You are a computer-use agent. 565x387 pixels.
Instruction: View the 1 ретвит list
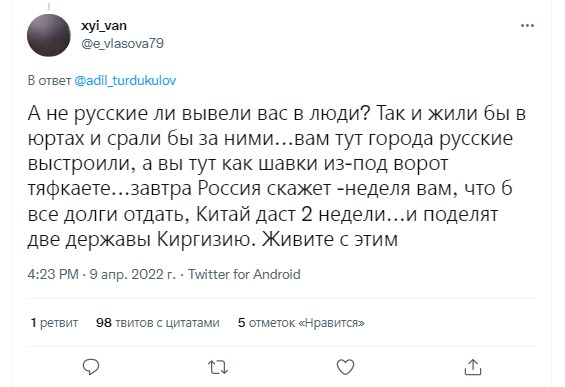(54, 322)
